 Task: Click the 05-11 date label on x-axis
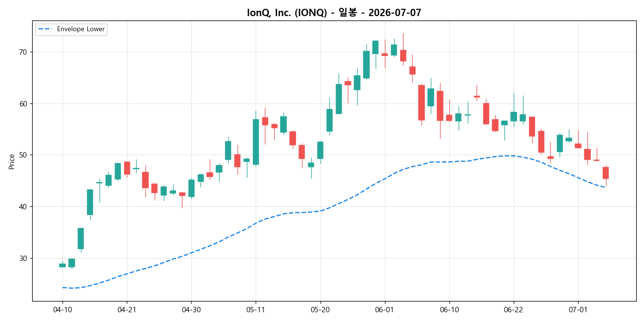(x=256, y=309)
